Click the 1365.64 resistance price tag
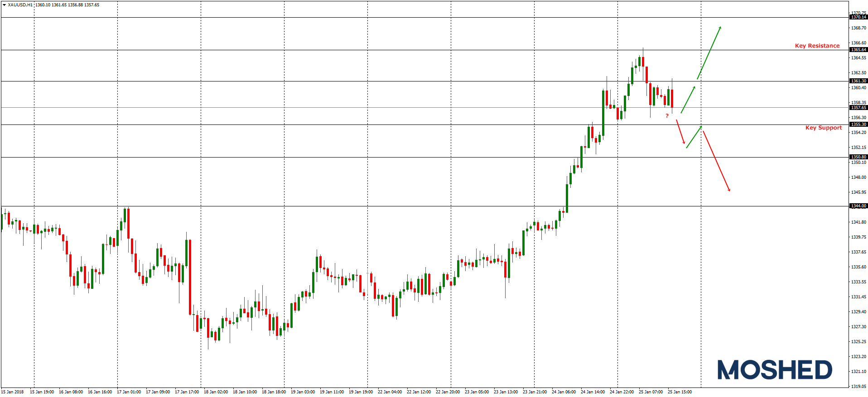This screenshot has width=868, height=397. click(x=858, y=50)
